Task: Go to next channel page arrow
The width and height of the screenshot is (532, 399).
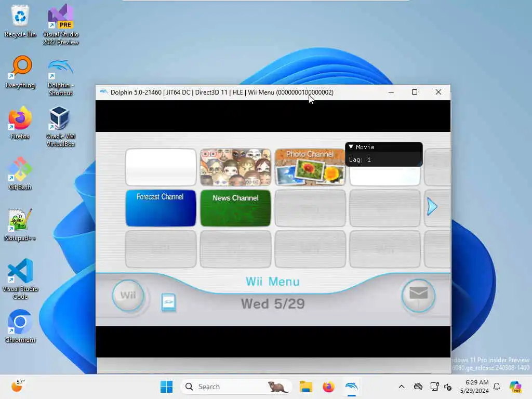Action: 432,206
